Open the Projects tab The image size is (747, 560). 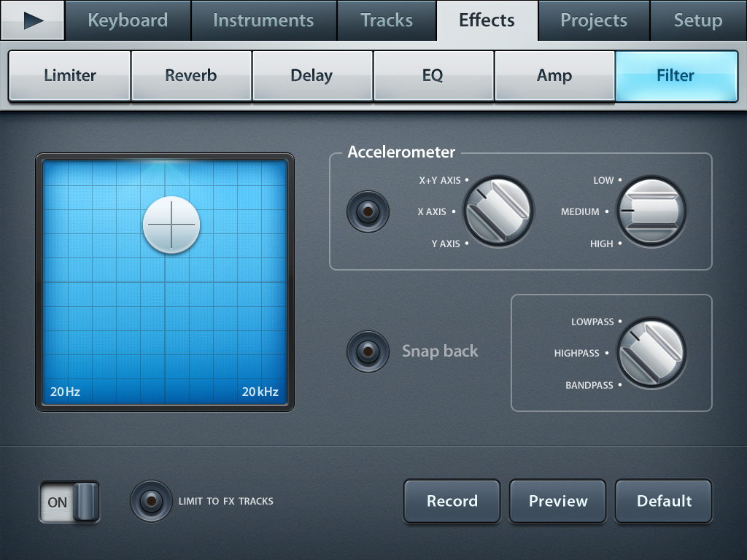[x=594, y=20]
